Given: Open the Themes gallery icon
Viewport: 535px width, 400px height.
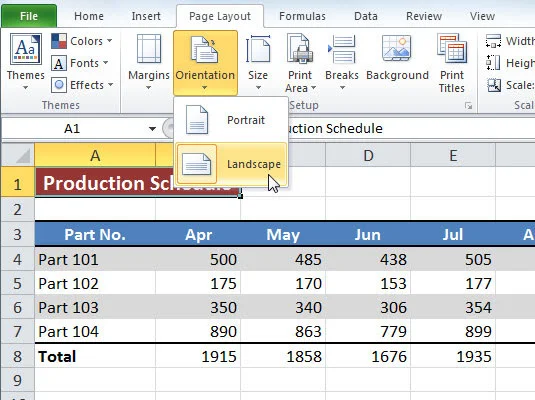Looking at the screenshot, I should tap(26, 49).
